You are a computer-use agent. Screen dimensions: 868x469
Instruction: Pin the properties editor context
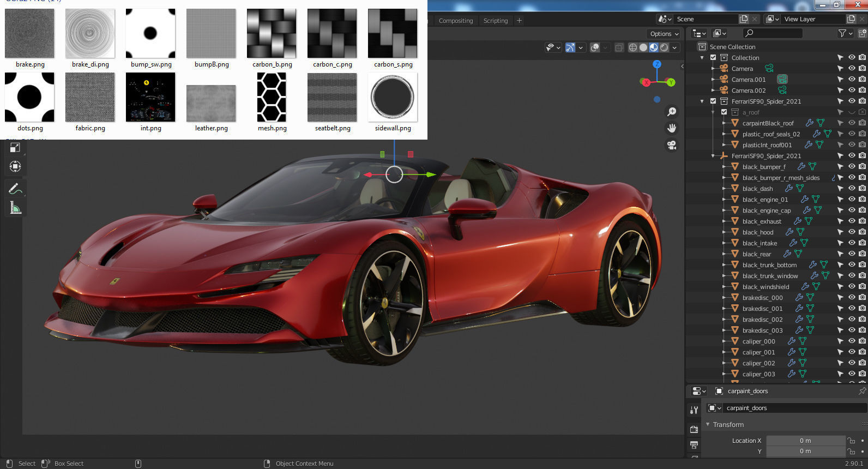click(862, 391)
